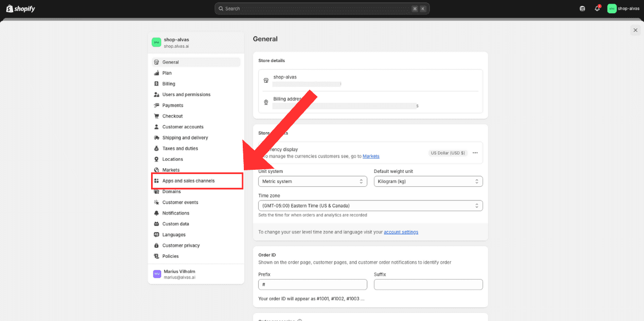Click the Billing icon in settings sidebar

coord(156,84)
